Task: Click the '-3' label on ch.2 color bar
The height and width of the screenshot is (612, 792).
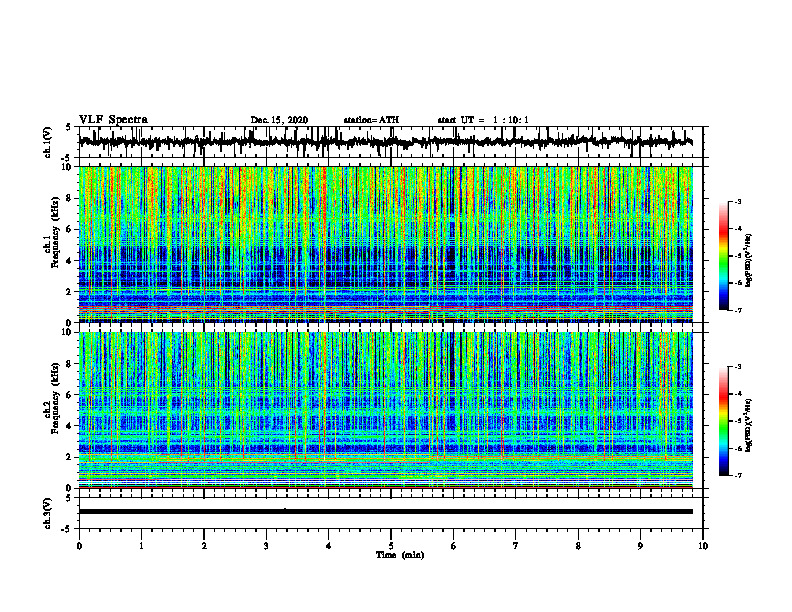Action: (x=737, y=367)
